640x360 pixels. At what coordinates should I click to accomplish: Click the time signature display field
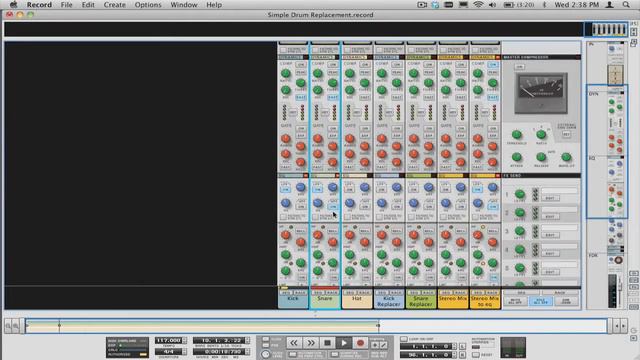click(168, 351)
